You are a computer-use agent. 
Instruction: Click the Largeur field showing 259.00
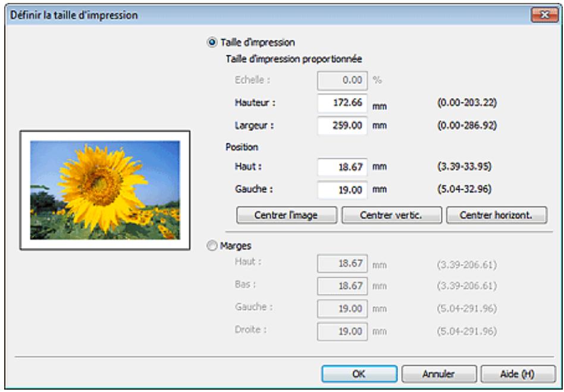coord(343,126)
